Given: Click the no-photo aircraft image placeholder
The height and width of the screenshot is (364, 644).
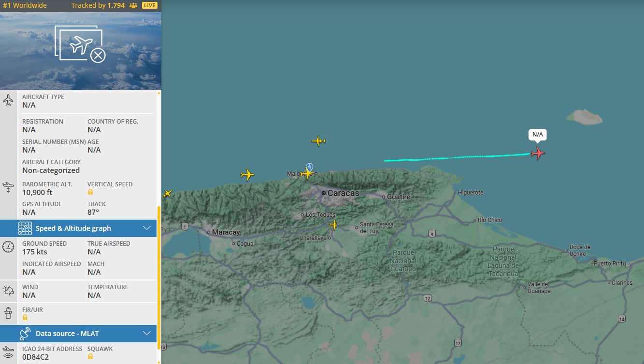Looking at the screenshot, I should pyautogui.click(x=81, y=44).
